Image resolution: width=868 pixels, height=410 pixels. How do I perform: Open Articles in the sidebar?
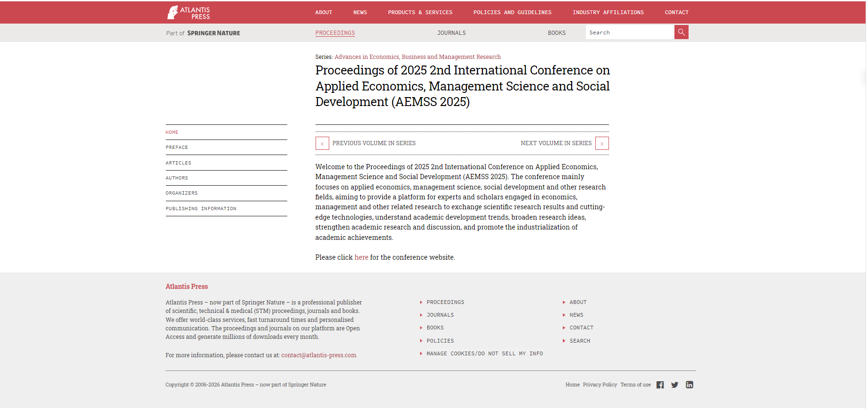[178, 163]
